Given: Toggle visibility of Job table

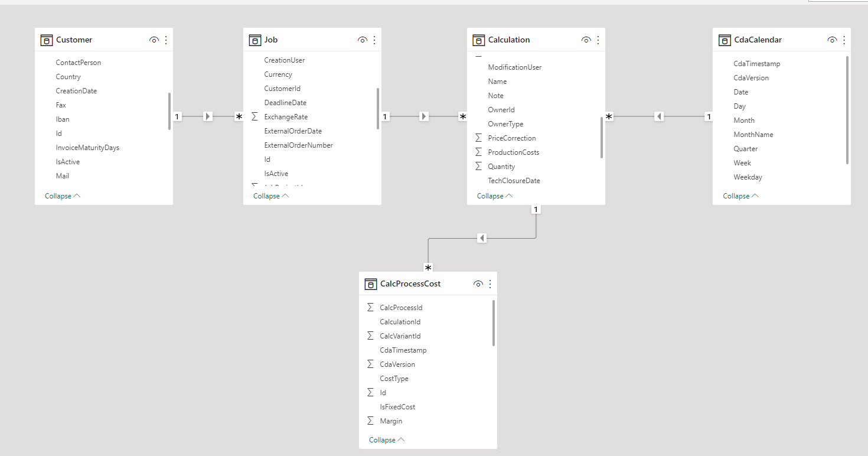Looking at the screenshot, I should (x=363, y=40).
